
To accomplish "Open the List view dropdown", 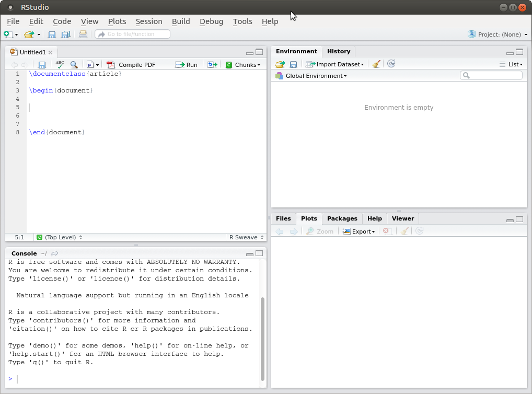I will point(511,64).
